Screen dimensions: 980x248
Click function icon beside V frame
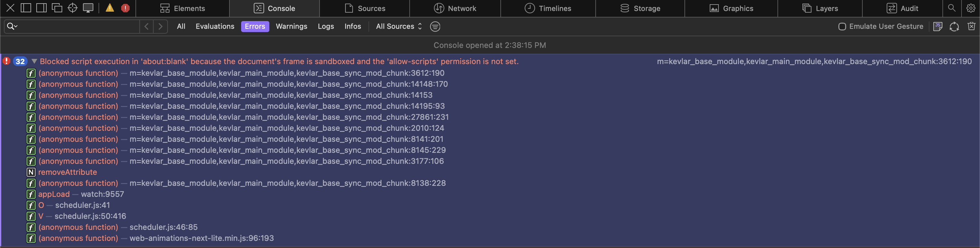point(31,216)
